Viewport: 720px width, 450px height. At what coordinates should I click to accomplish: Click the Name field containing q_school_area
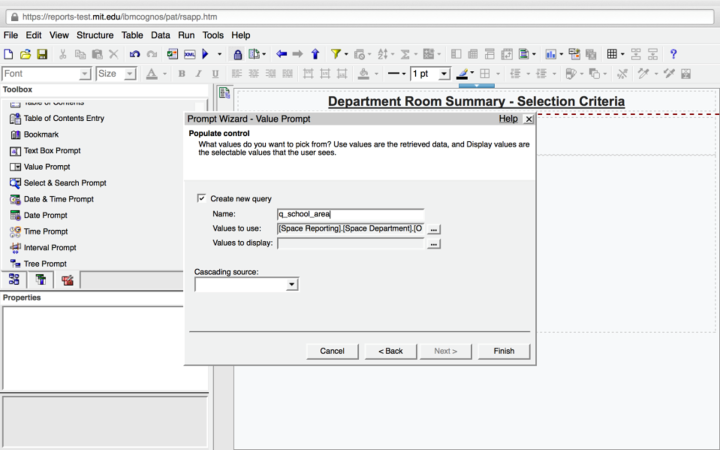[x=350, y=214]
